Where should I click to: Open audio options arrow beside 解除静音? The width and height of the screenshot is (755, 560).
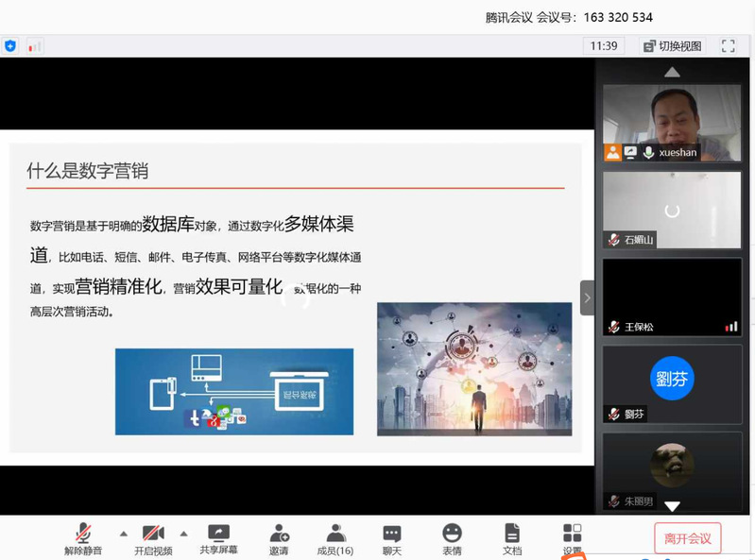coord(124,534)
